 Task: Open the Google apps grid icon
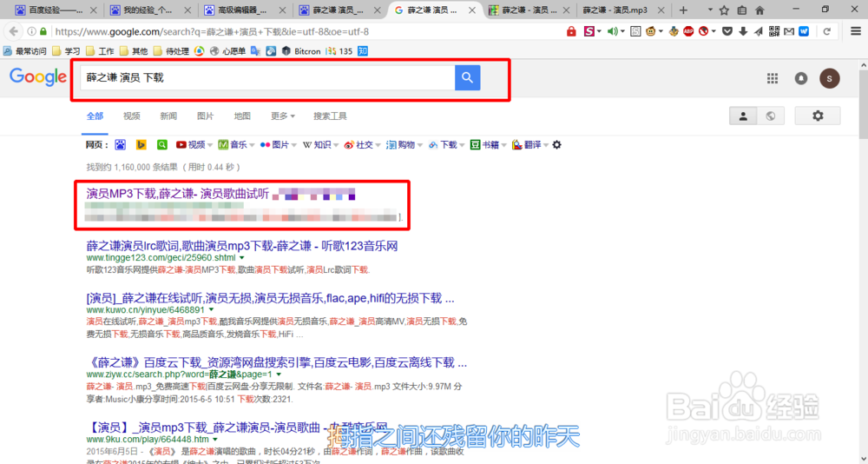(773, 78)
